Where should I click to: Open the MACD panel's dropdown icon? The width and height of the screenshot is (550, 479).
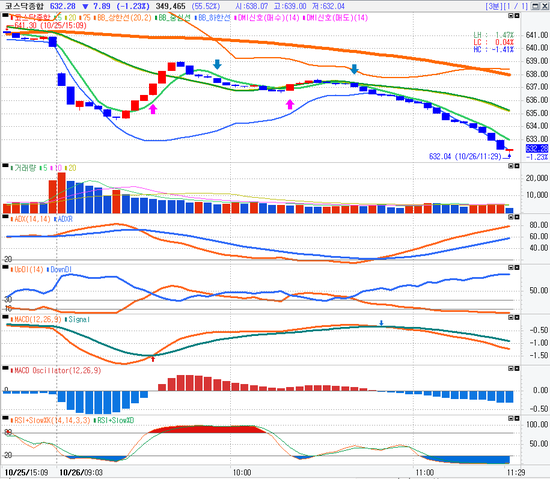point(511,317)
